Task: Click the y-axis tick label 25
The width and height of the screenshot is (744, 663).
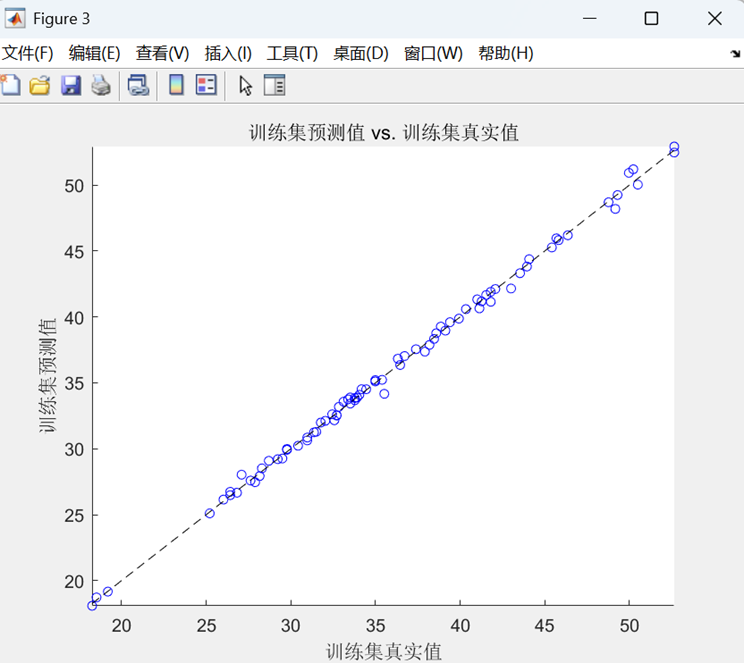Action: (74, 516)
